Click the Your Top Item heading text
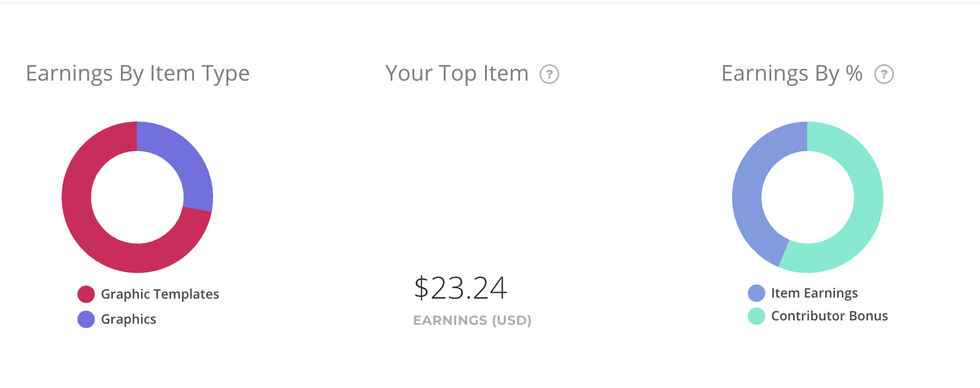This screenshot has width=980, height=388. pyautogui.click(x=457, y=74)
